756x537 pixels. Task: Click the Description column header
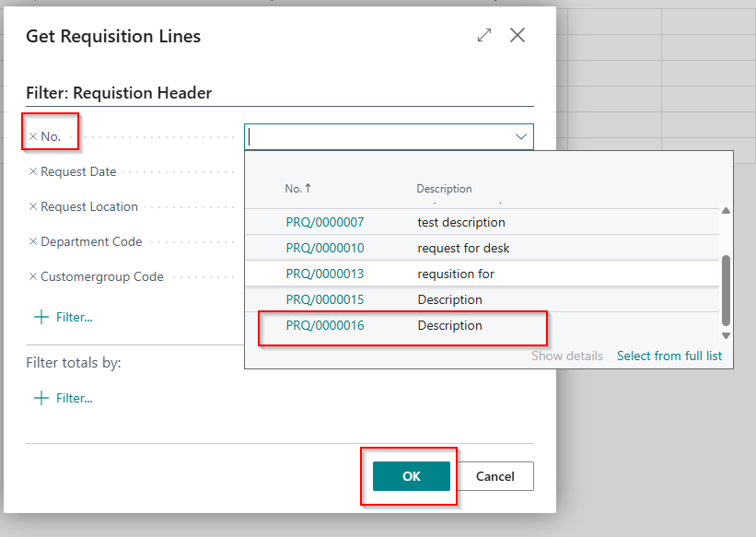point(444,189)
